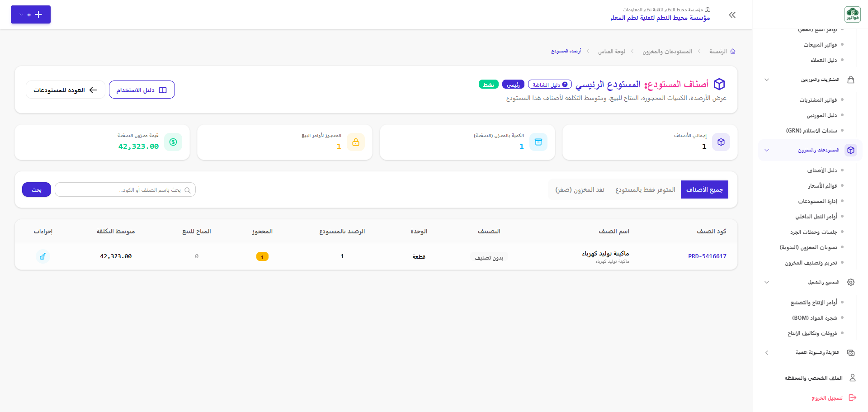Click لوحة القياس breadcrumb link
868x412 pixels.
pyautogui.click(x=612, y=52)
